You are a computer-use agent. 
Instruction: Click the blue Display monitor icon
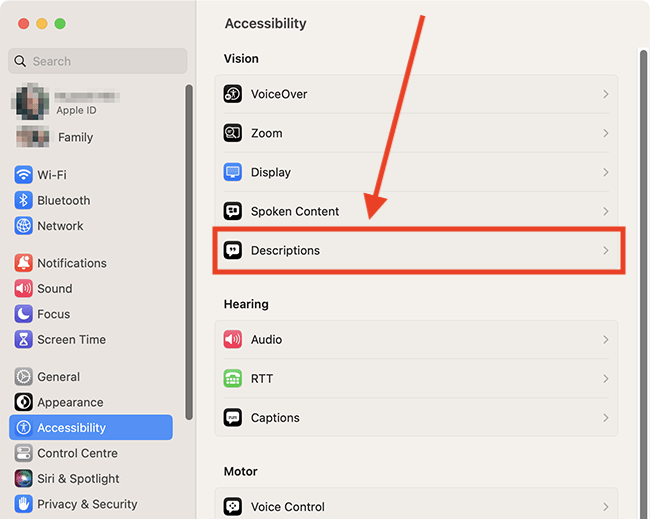(233, 172)
